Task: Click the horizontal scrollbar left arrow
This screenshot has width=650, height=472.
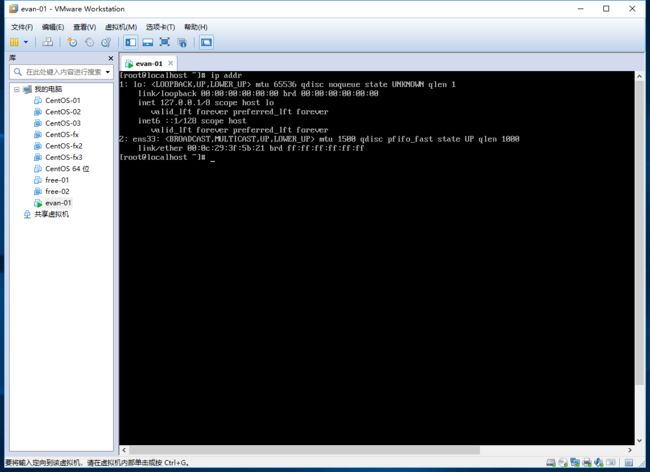Action: [124, 450]
